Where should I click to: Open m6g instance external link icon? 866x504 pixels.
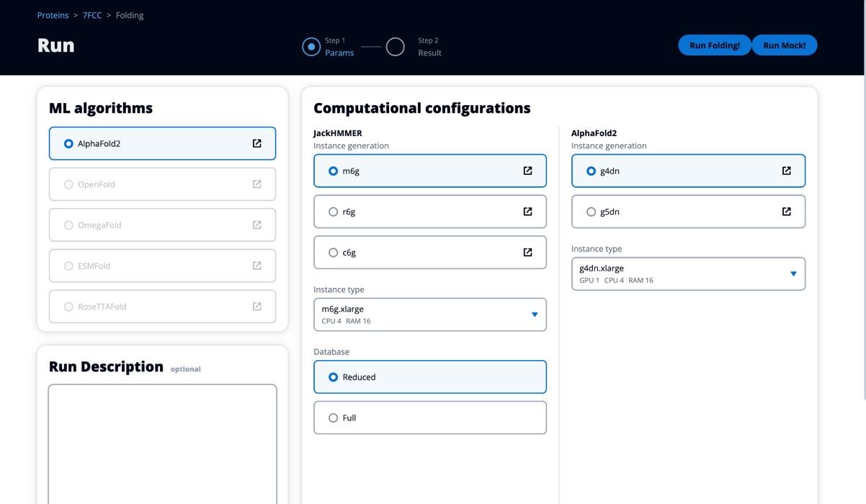tap(527, 171)
